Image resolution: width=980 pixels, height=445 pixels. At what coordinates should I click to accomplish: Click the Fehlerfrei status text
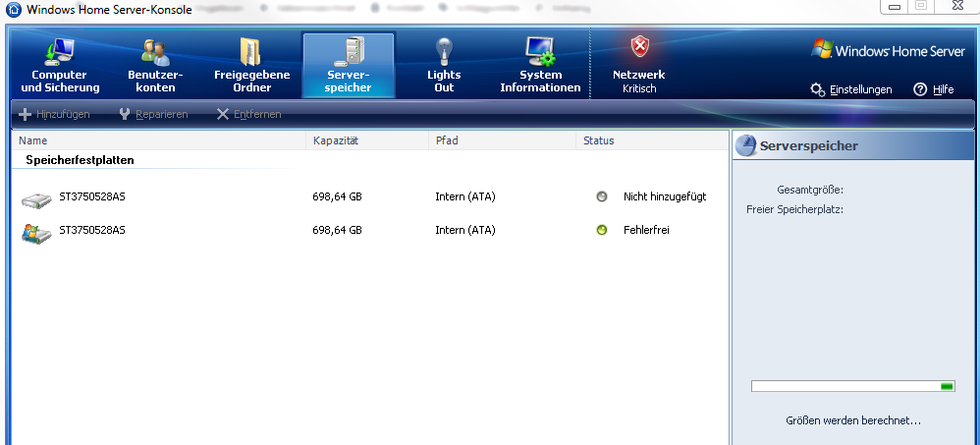(646, 230)
